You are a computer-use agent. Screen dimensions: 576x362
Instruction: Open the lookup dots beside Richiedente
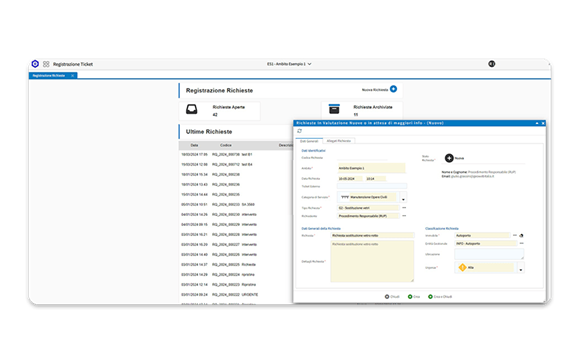404,216
